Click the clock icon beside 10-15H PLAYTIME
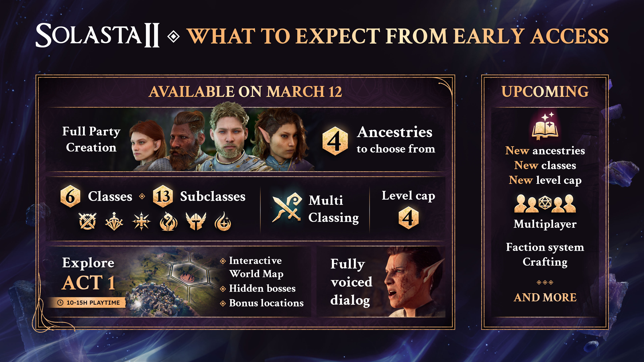This screenshot has height=362, width=644. pyautogui.click(x=60, y=303)
